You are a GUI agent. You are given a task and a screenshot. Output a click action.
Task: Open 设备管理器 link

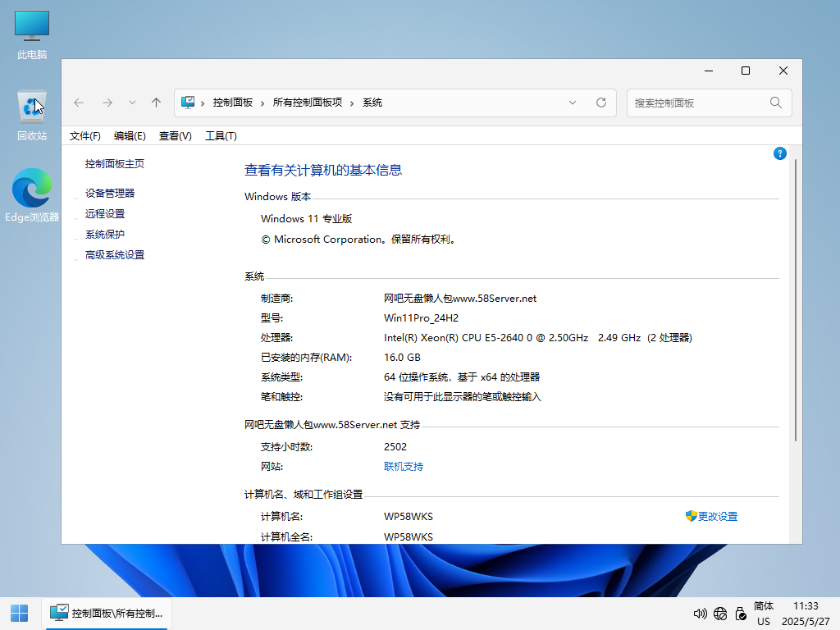click(x=110, y=194)
